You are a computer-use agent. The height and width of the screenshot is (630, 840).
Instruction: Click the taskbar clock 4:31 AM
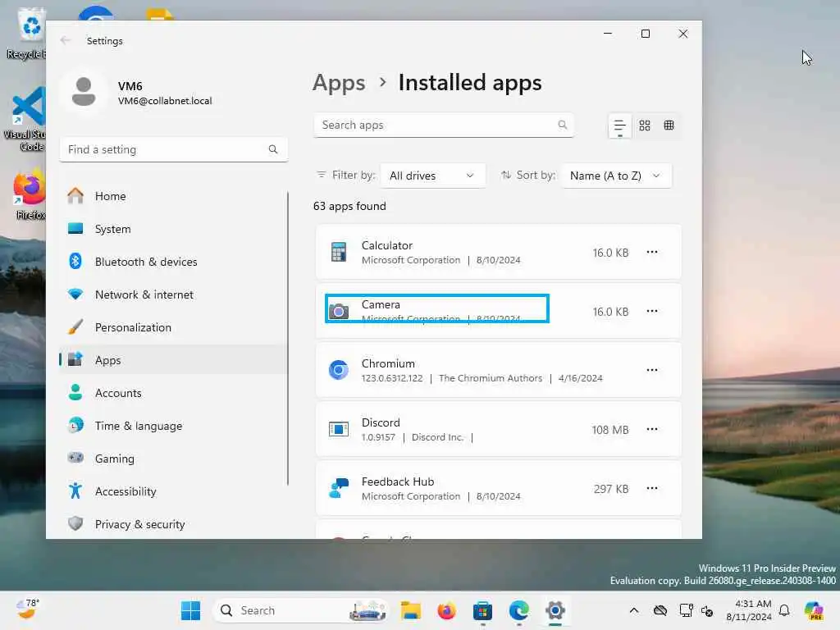749,610
